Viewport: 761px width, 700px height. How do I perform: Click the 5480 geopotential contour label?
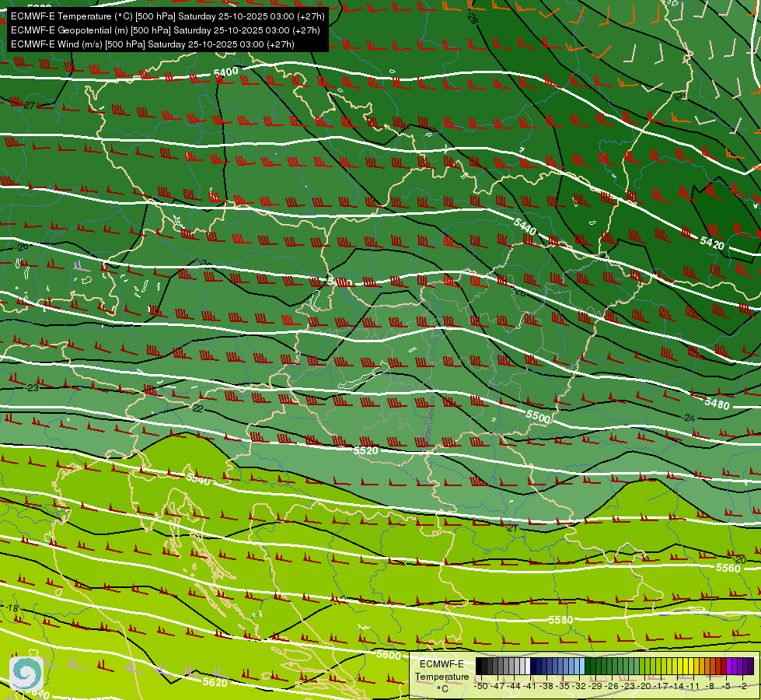pyautogui.click(x=717, y=403)
